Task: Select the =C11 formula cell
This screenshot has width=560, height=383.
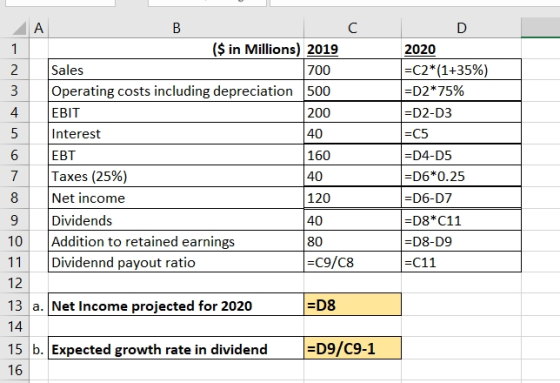Action: pyautogui.click(x=461, y=262)
